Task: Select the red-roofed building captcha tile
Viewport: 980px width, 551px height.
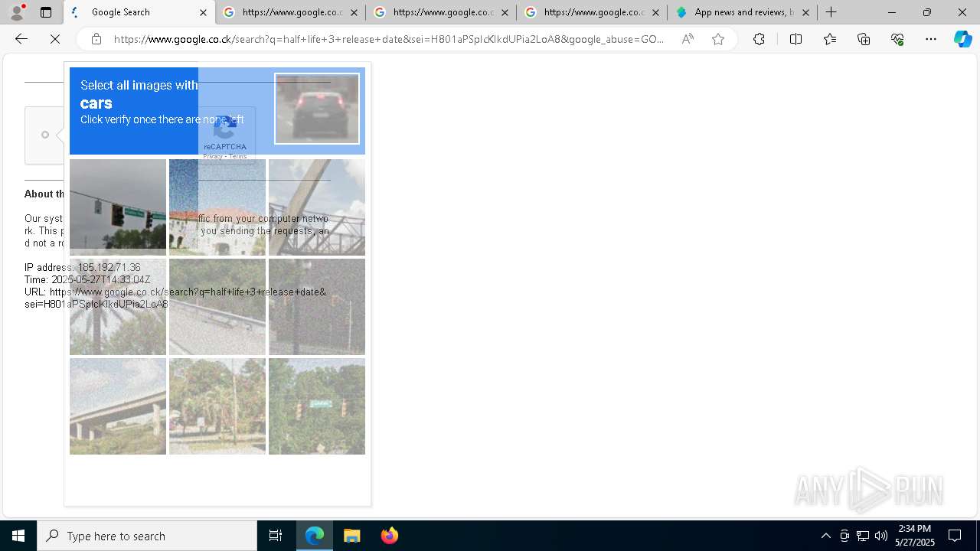Action: click(x=217, y=207)
